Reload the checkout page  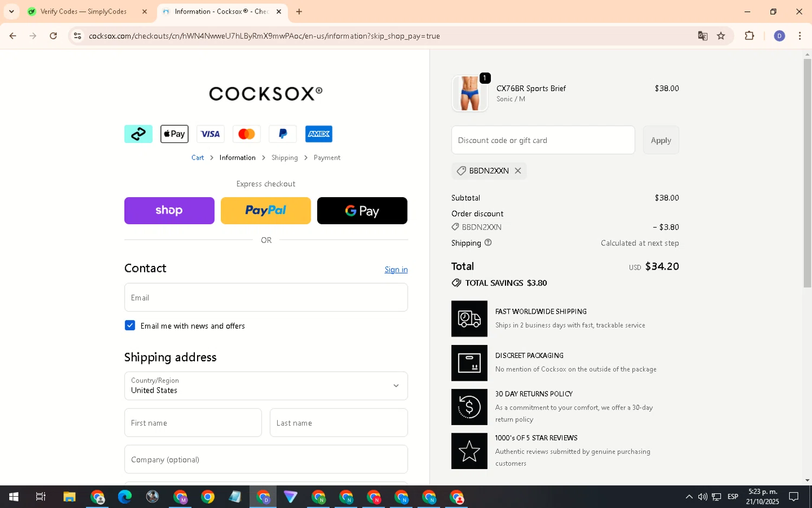pos(53,36)
